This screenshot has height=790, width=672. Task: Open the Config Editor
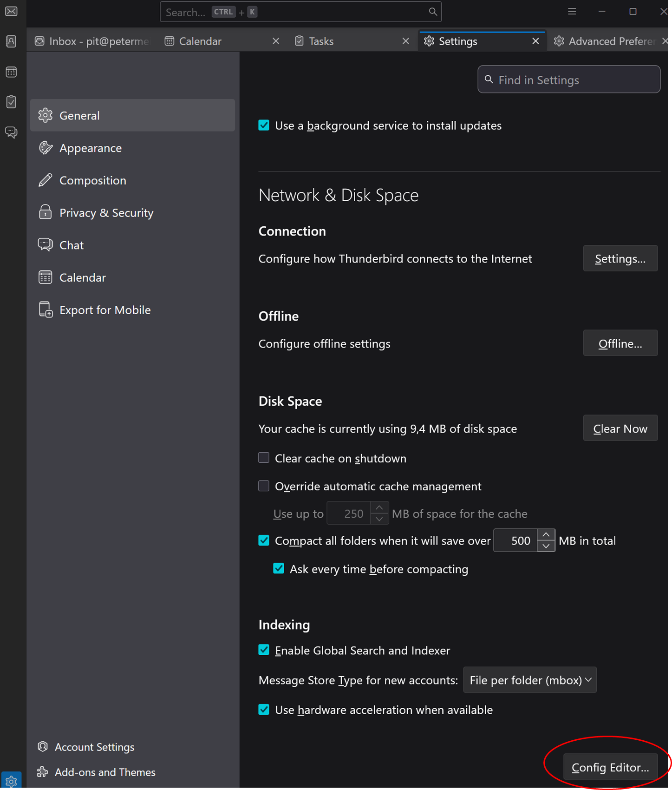610,767
